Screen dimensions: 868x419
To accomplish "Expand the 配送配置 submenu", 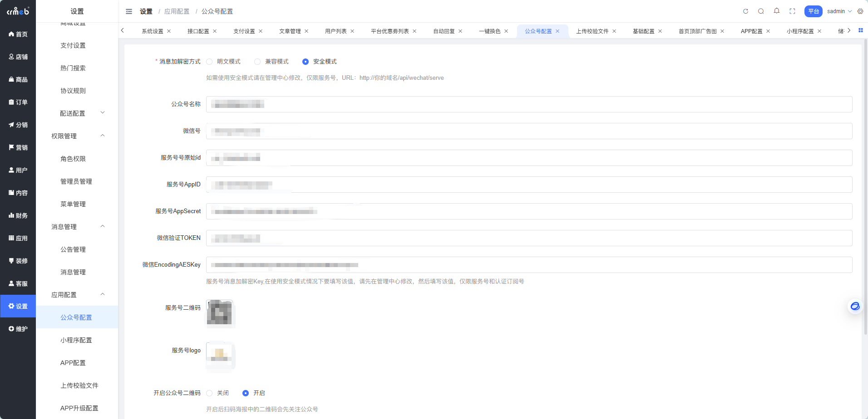I will tap(77, 113).
